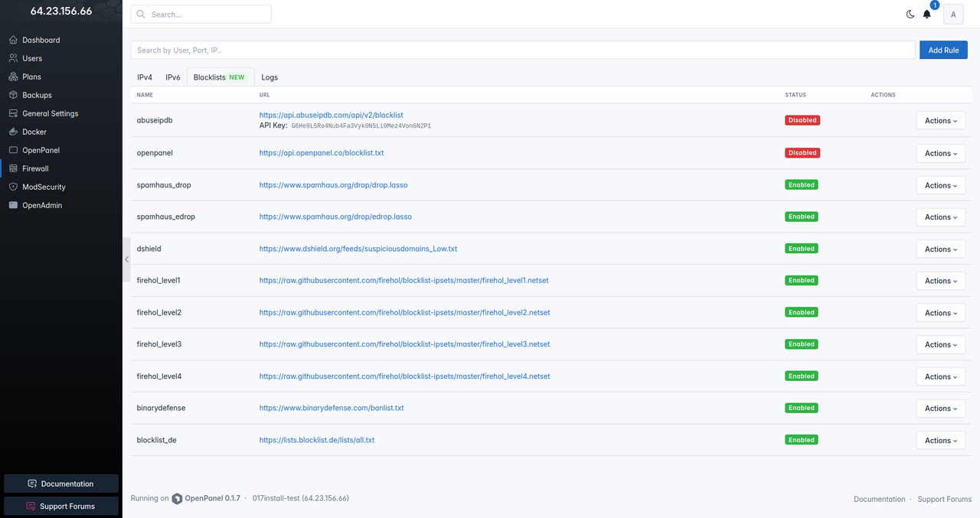Viewport: 980px width, 518px height.
Task: Open dshield suspiciousdomains_Low.txt link
Action: click(x=358, y=249)
